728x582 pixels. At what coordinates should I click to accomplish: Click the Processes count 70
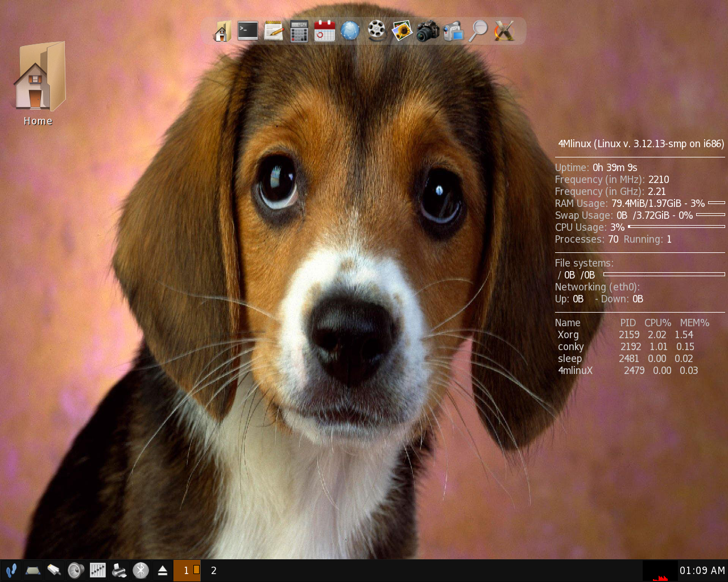pyautogui.click(x=613, y=239)
